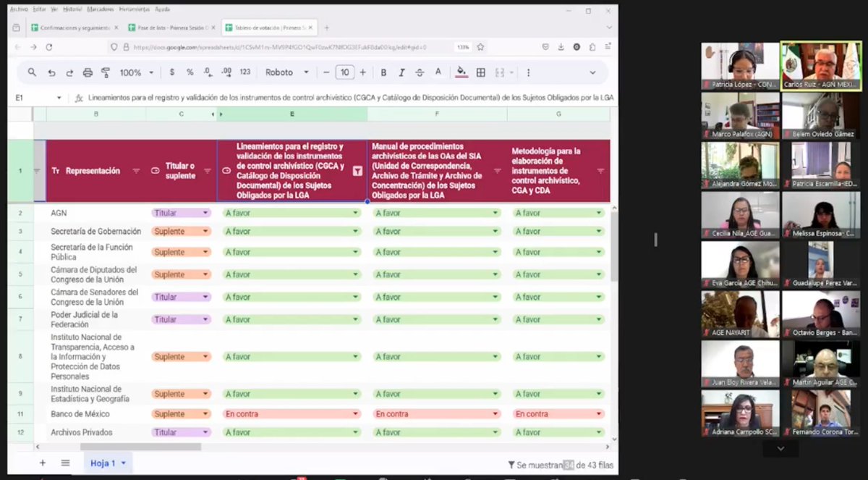Toggle strikethrough formatting
Viewport: 868px width, 480px height.
420,72
